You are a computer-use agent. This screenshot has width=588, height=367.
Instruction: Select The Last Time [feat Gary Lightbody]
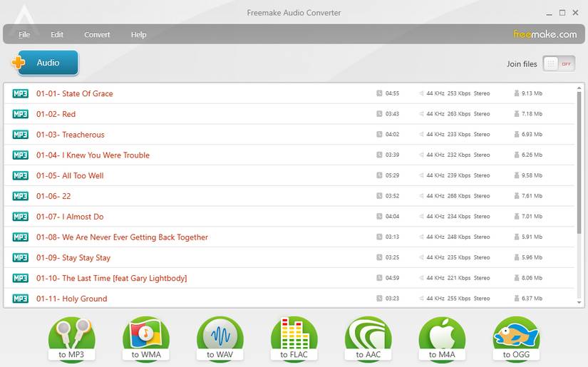[x=289, y=278]
